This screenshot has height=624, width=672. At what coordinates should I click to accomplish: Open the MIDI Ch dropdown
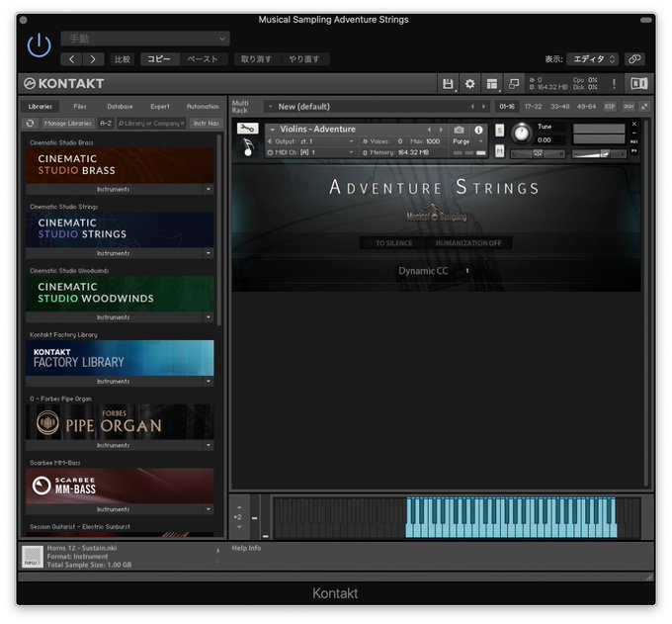pos(310,152)
